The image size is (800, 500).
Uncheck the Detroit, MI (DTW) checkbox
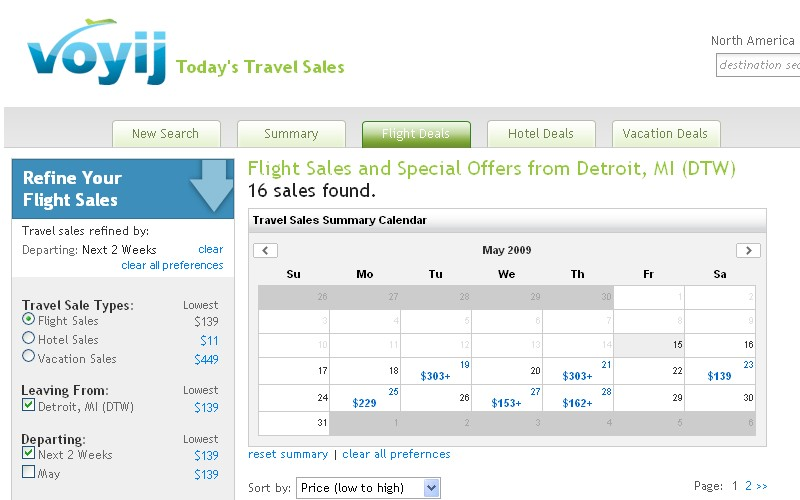[29, 405]
